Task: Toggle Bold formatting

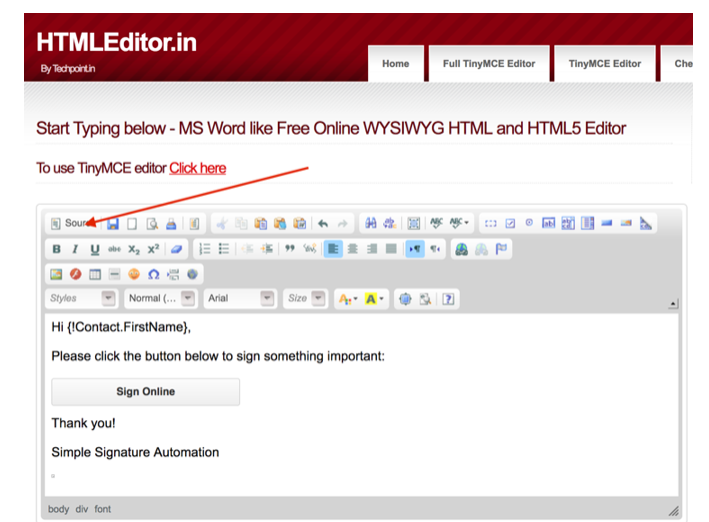Action: tap(57, 249)
